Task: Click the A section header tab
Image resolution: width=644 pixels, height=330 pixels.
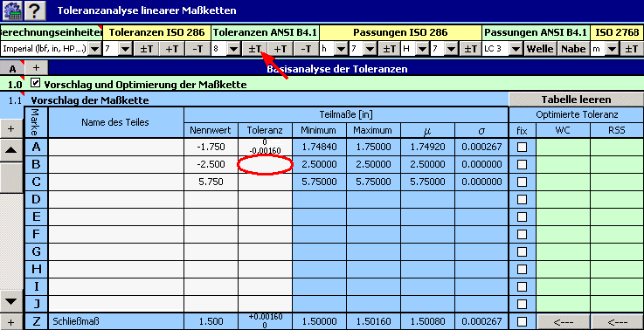Action: tap(12, 68)
